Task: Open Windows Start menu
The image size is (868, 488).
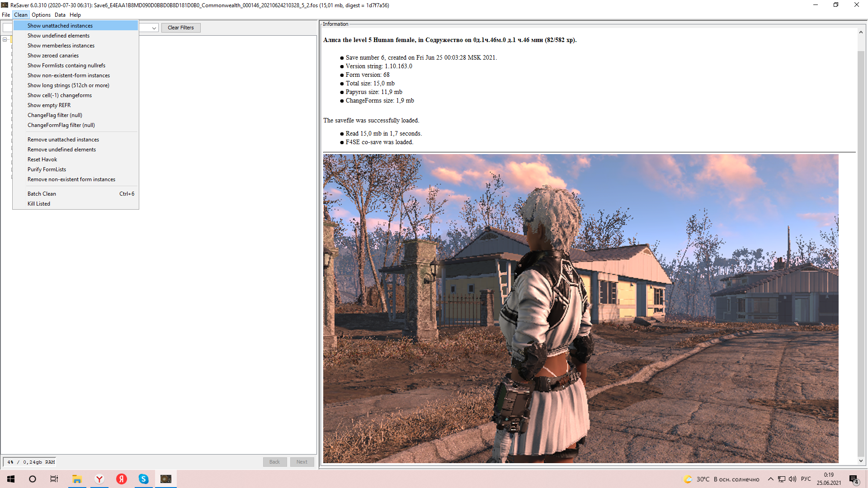Action: coord(11,479)
